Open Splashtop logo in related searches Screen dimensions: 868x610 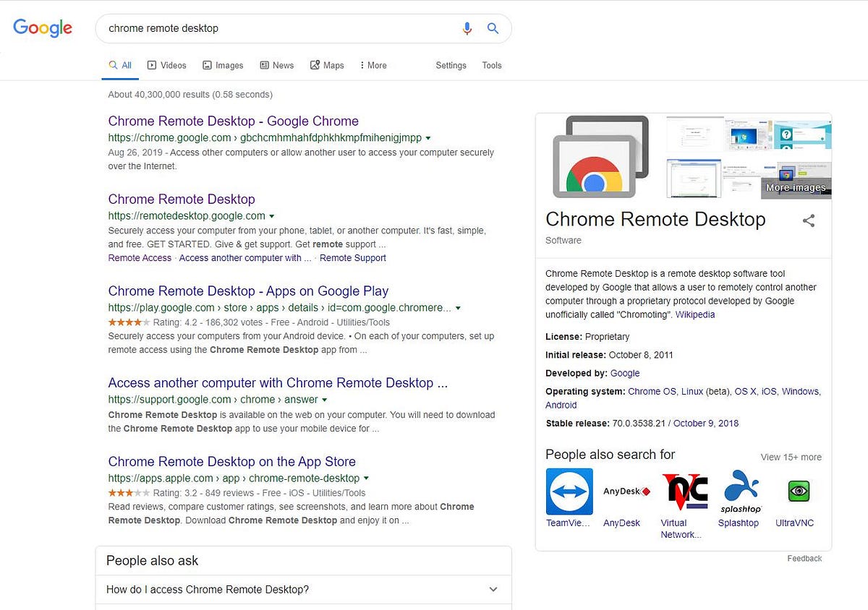point(741,491)
